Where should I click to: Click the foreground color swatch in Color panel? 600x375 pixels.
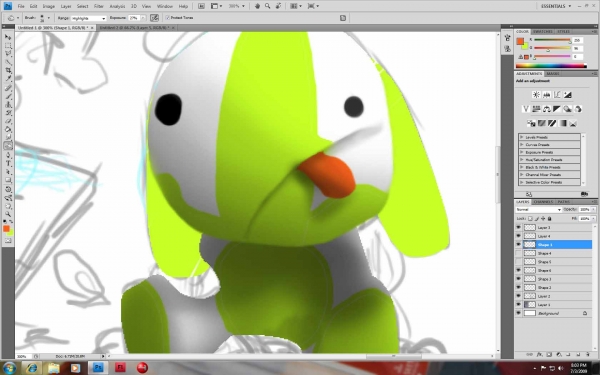520,41
